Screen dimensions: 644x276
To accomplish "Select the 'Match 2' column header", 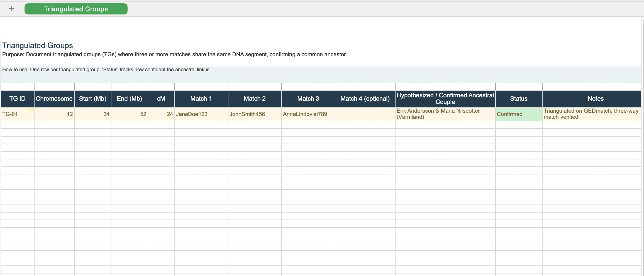I will click(x=255, y=99).
